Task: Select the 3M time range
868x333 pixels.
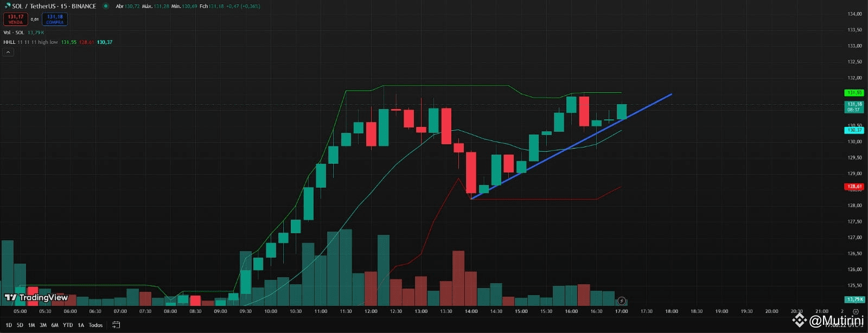Action: [x=43, y=325]
